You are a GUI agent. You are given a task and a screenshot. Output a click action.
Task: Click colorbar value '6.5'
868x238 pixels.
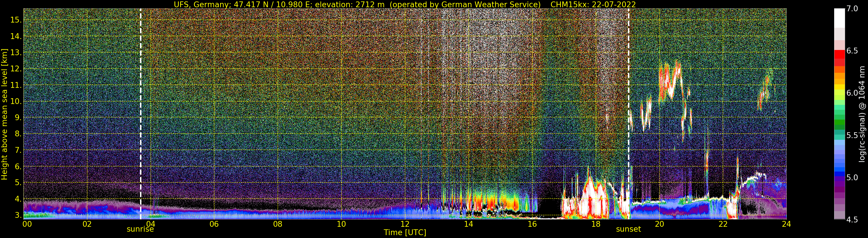coord(852,51)
